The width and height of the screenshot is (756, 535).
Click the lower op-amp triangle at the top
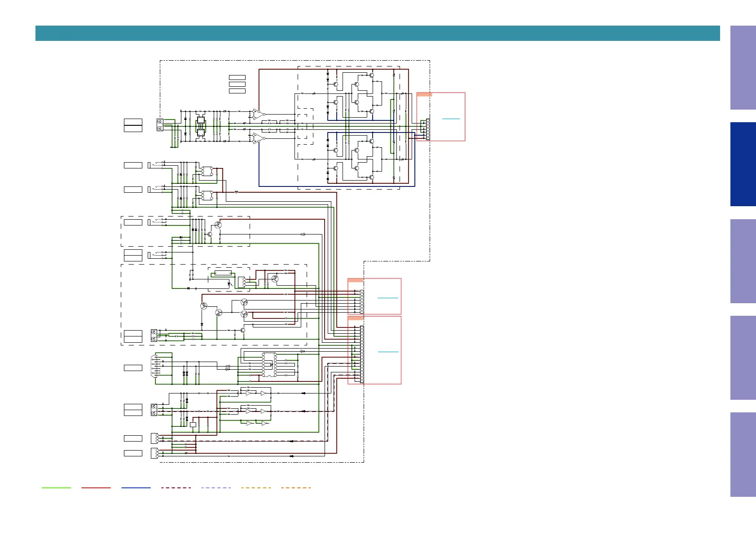coord(257,138)
